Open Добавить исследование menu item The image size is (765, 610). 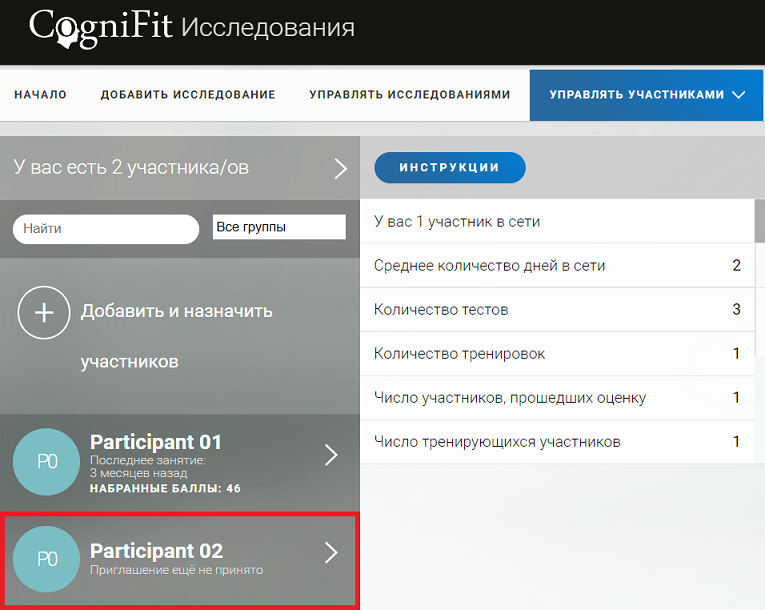pos(188,95)
